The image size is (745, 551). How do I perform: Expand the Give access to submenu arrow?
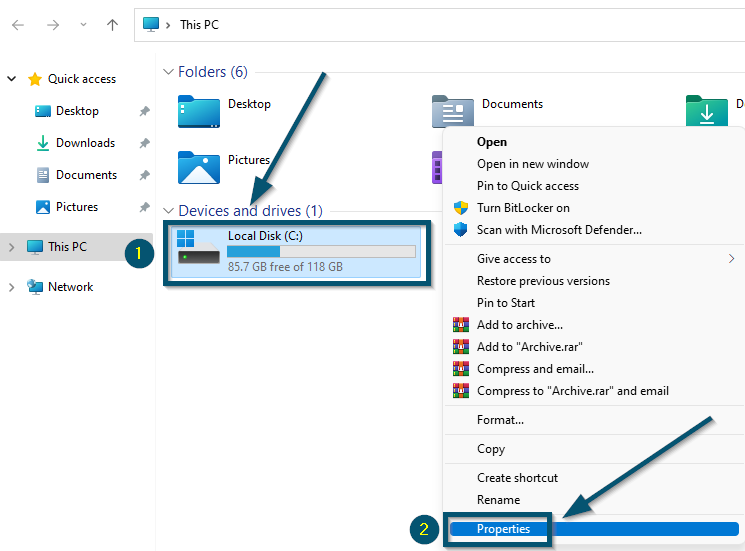(x=731, y=258)
